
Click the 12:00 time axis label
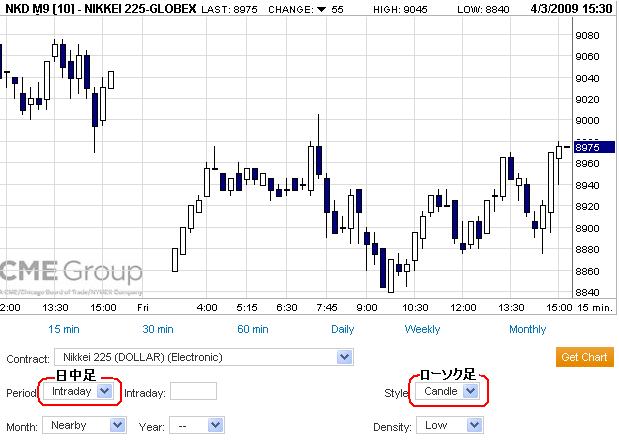click(x=463, y=307)
